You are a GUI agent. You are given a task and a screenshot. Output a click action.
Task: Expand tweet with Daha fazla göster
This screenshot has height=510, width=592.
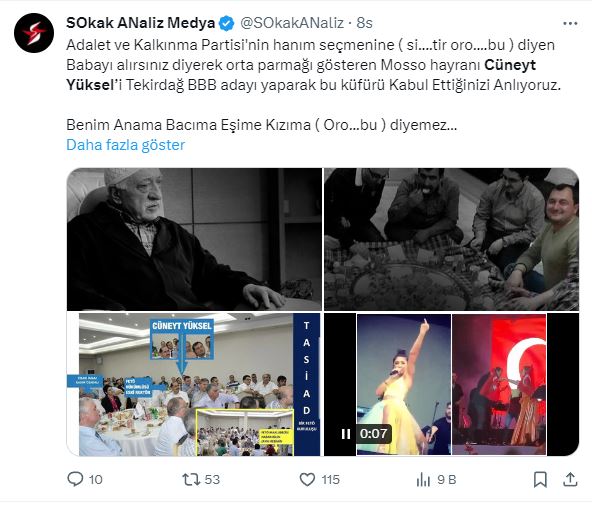125,145
